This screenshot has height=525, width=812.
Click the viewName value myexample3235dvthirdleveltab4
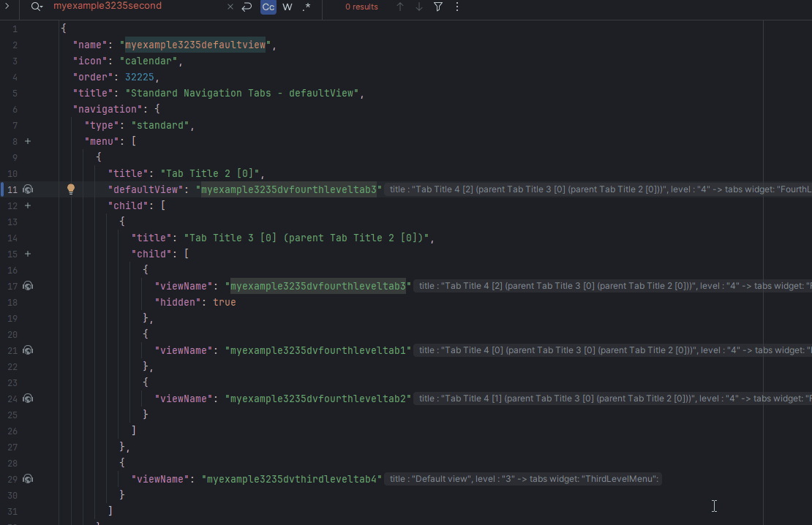click(292, 479)
